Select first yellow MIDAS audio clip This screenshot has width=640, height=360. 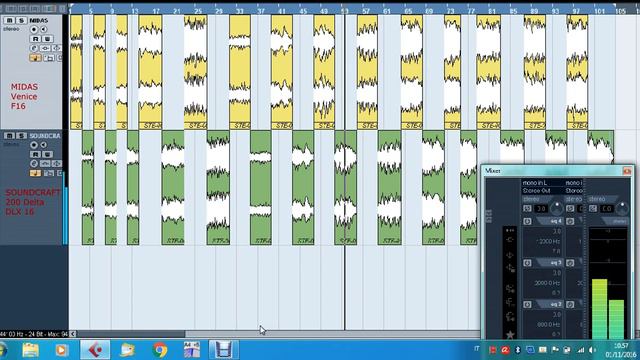coord(76,72)
